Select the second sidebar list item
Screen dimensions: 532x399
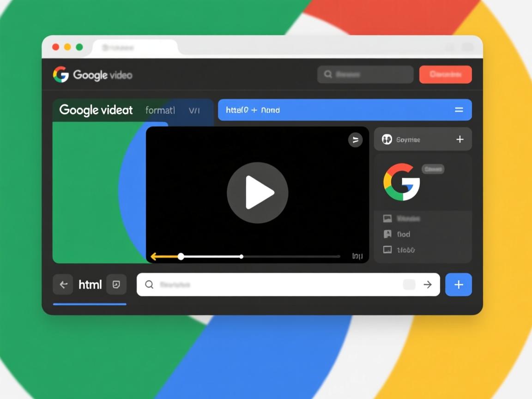click(x=403, y=234)
